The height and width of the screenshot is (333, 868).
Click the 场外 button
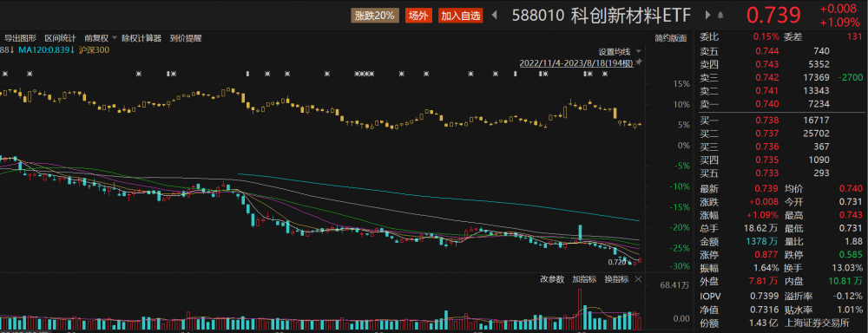tap(418, 16)
